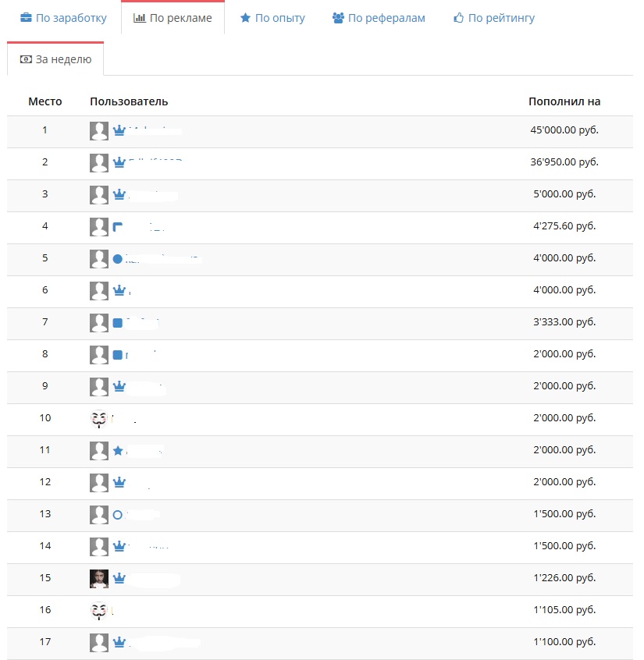Click the crown icon of rank 1 user

[119, 130]
